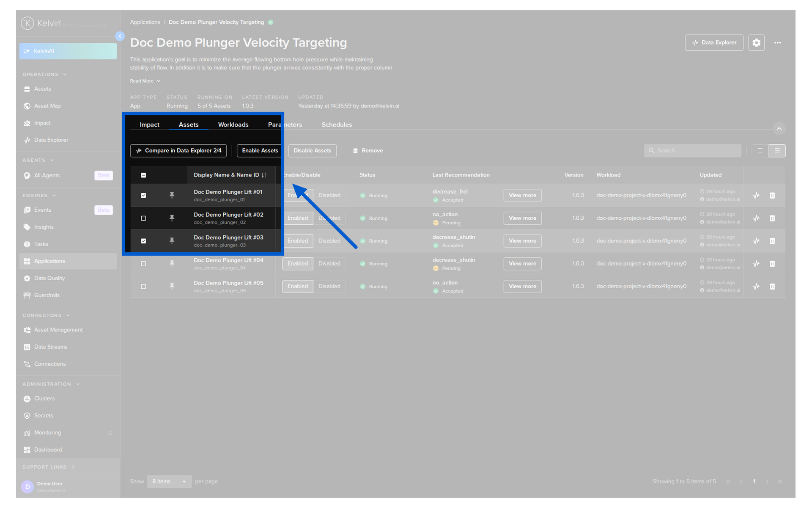Image resolution: width=812 pixels, height=508 pixels.
Task: Expand the Read More description
Action: 145,81
